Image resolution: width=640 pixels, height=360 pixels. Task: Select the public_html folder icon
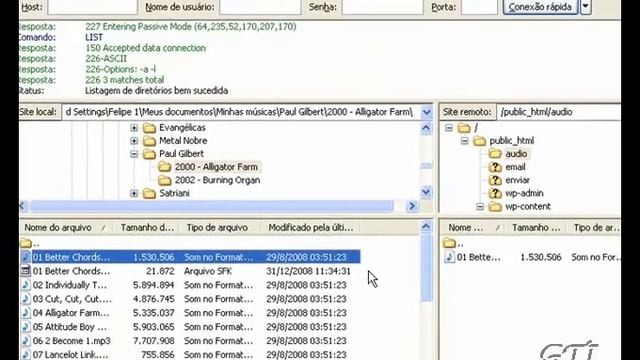coord(480,141)
